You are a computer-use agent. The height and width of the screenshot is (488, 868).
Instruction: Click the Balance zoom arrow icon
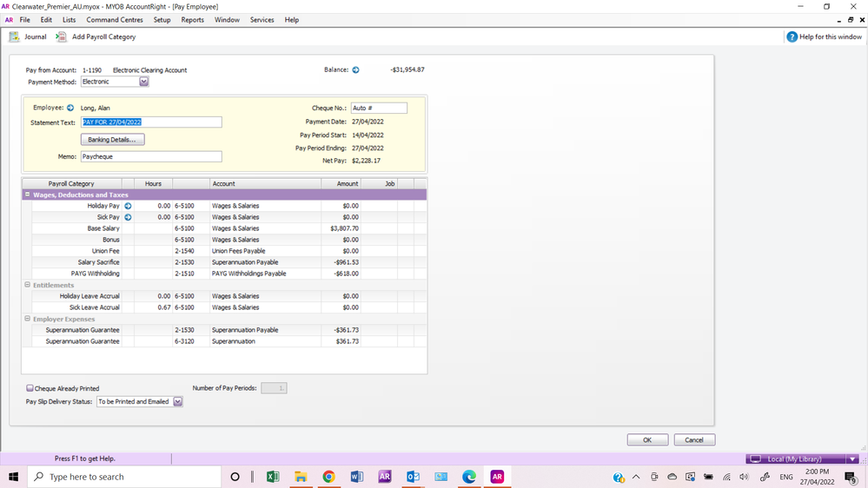click(355, 70)
